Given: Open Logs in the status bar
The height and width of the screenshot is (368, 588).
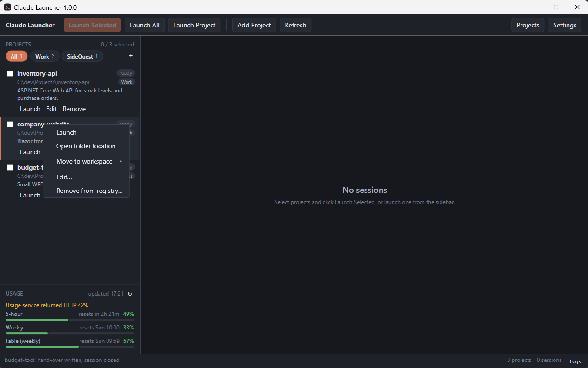Looking at the screenshot, I should click(x=575, y=361).
